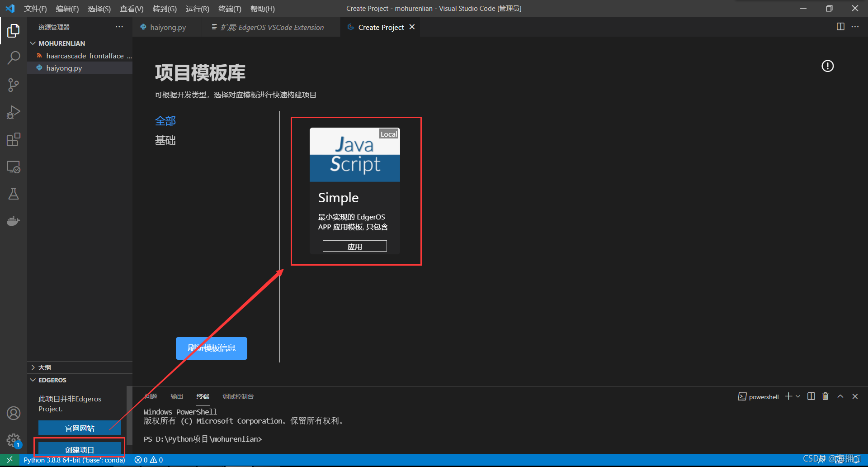Toggle maximize panel with chevron icon
This screenshot has width=868, height=467.
pyautogui.click(x=840, y=396)
